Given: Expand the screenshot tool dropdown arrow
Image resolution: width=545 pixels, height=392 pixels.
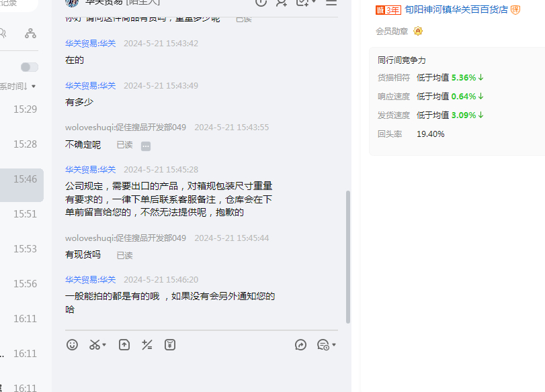Looking at the screenshot, I should coord(105,345).
